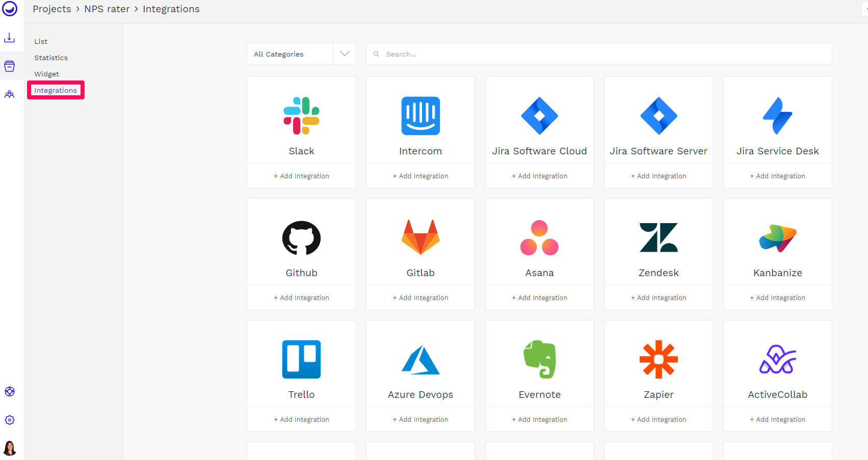This screenshot has width=868, height=460.
Task: Open the Widget menu item
Action: (x=46, y=74)
